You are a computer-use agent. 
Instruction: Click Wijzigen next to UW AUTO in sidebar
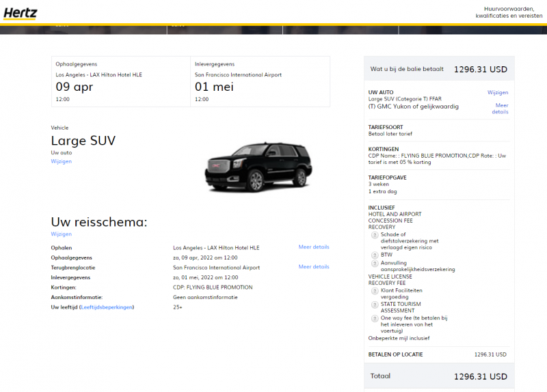497,92
